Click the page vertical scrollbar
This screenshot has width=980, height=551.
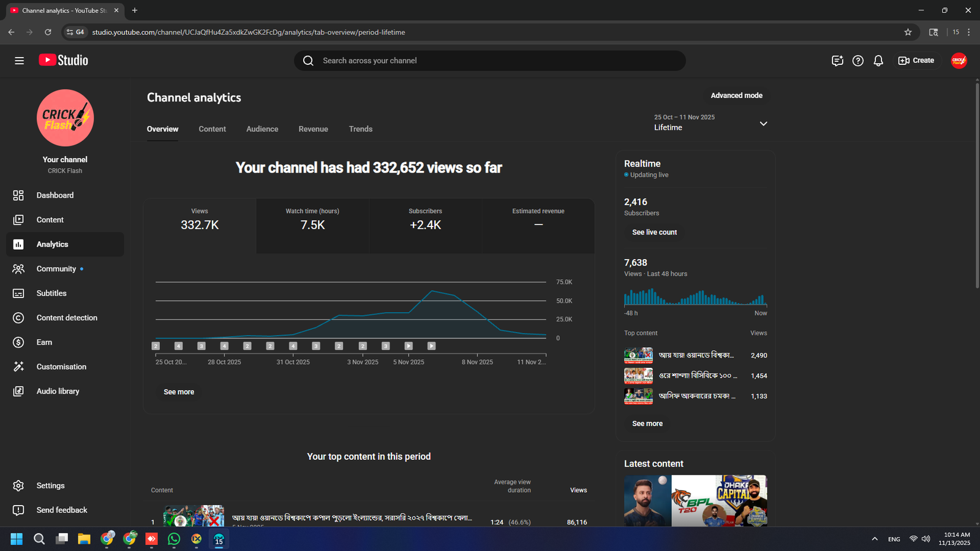point(977,186)
